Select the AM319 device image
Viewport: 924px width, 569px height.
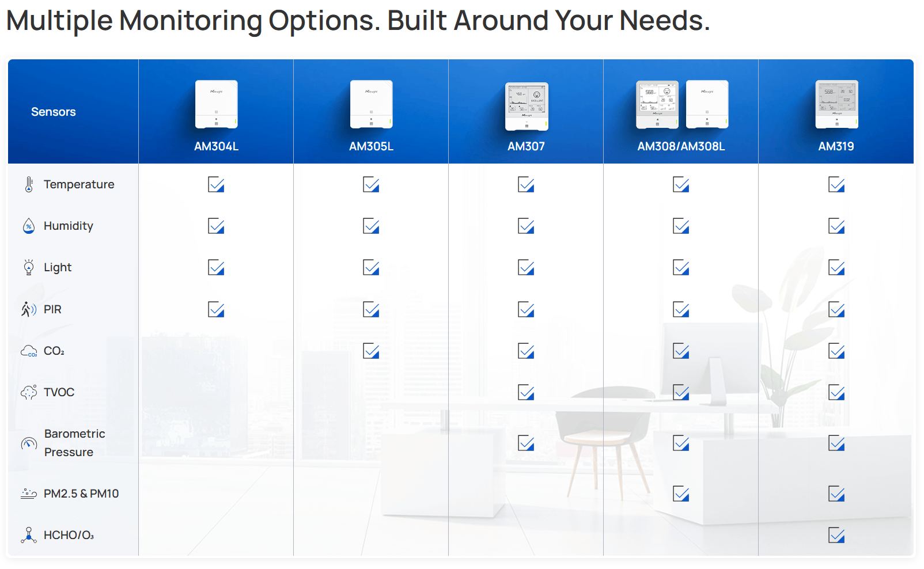[x=836, y=104]
